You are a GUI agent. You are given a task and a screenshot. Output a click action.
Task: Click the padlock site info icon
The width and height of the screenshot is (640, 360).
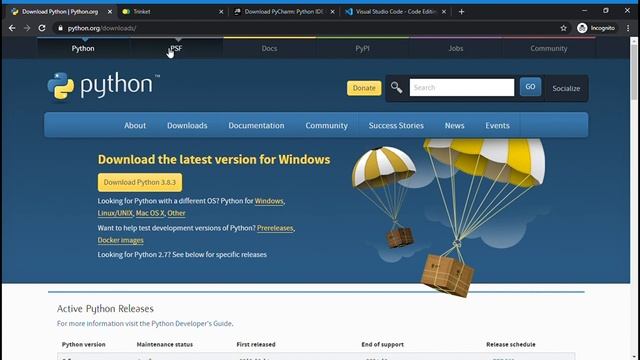click(x=60, y=28)
